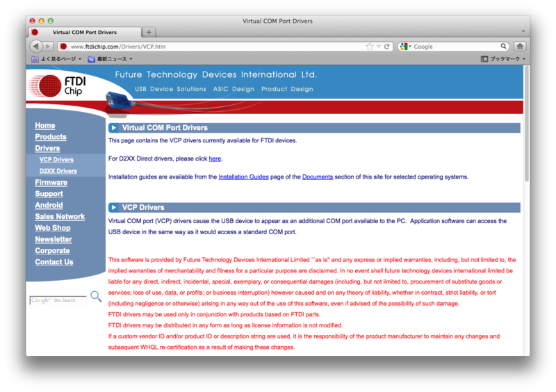Click the Google Site Search input box

(58, 300)
